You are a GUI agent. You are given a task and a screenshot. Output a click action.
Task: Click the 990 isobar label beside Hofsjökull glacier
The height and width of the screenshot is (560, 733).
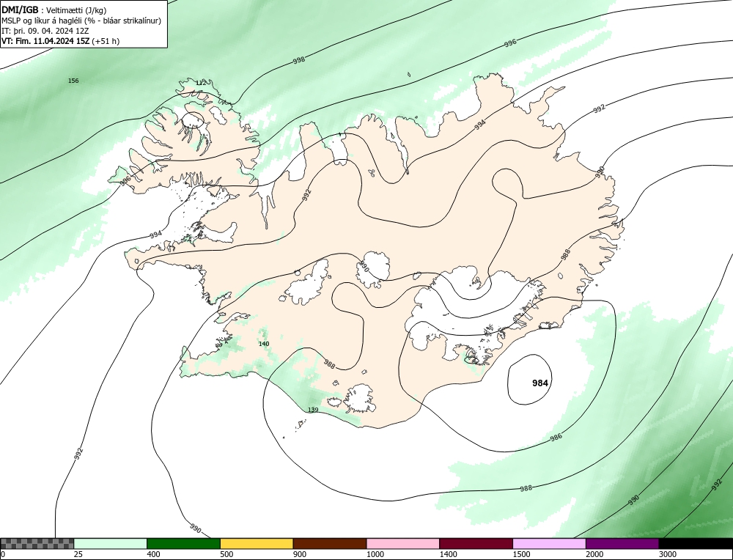(364, 267)
